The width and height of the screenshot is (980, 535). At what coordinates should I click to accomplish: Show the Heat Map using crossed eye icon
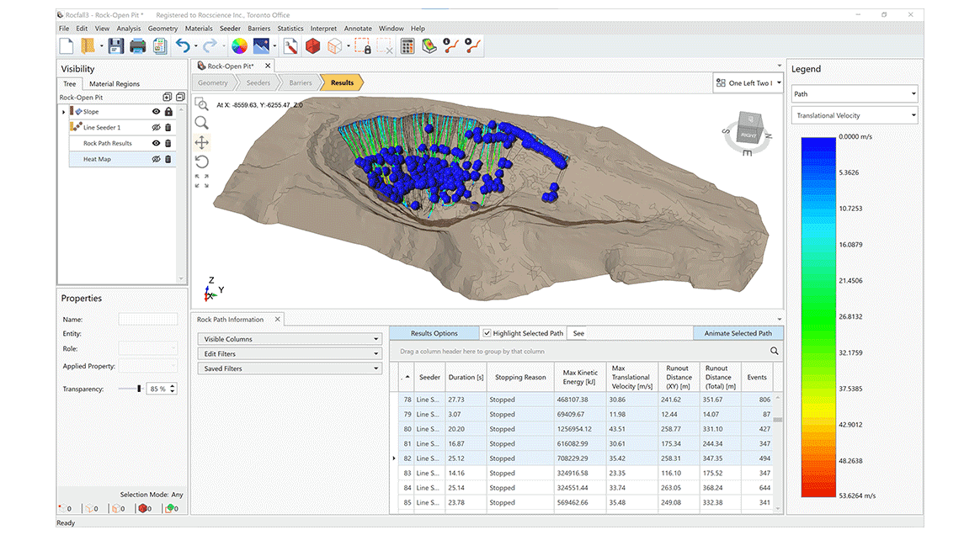tap(157, 159)
